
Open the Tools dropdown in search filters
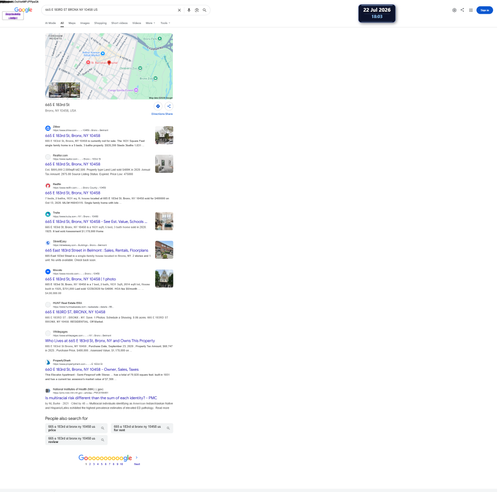pyautogui.click(x=165, y=23)
